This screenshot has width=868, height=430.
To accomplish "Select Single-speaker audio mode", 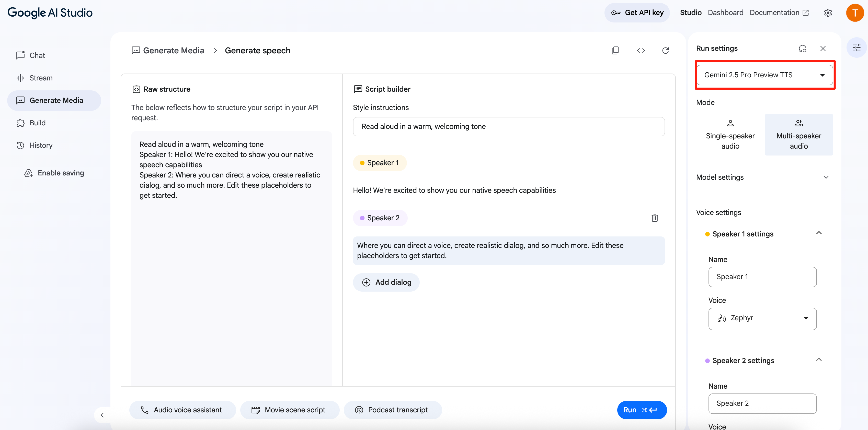I will (730, 135).
